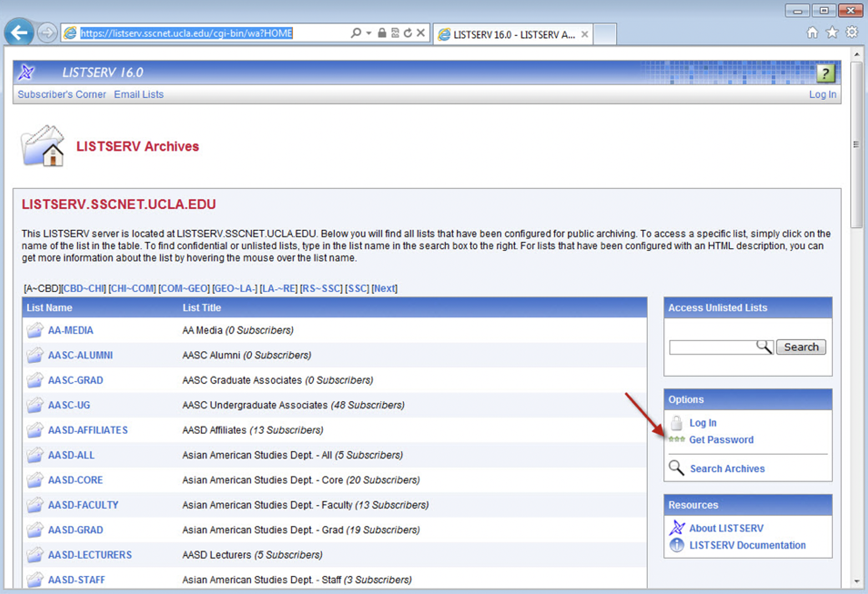Open the AA-MEDIA archive folder icon
868x594 pixels.
(34, 330)
